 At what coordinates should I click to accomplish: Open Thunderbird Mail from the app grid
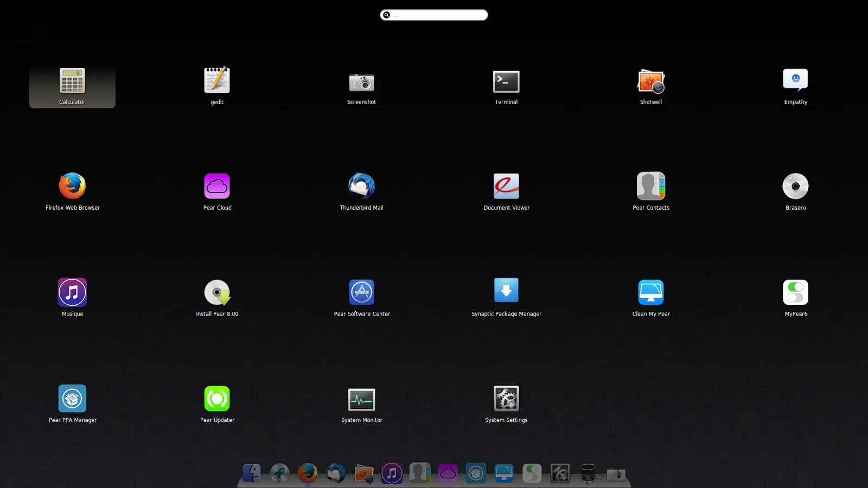tap(361, 191)
